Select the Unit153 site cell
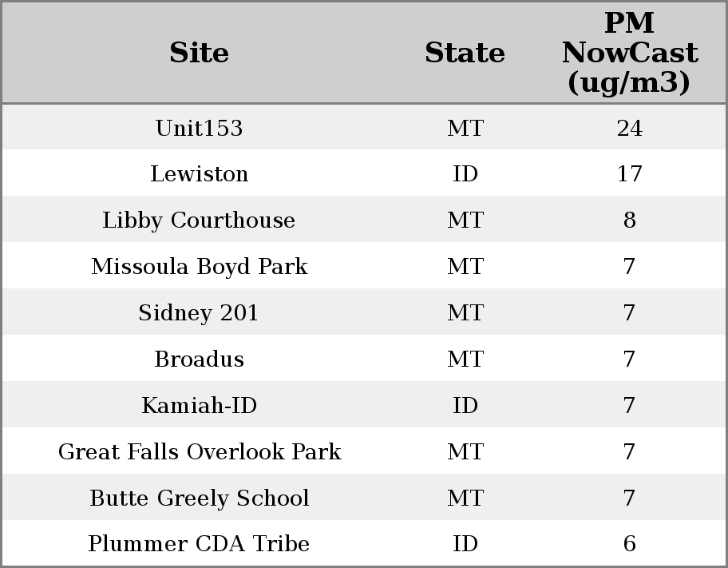The height and width of the screenshot is (568, 728). pyautogui.click(x=199, y=128)
